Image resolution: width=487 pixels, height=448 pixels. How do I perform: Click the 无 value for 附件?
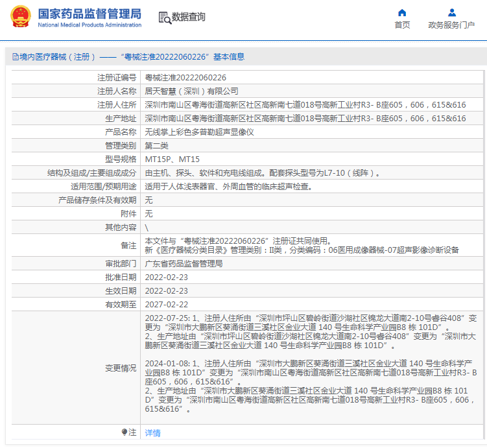[148, 214]
